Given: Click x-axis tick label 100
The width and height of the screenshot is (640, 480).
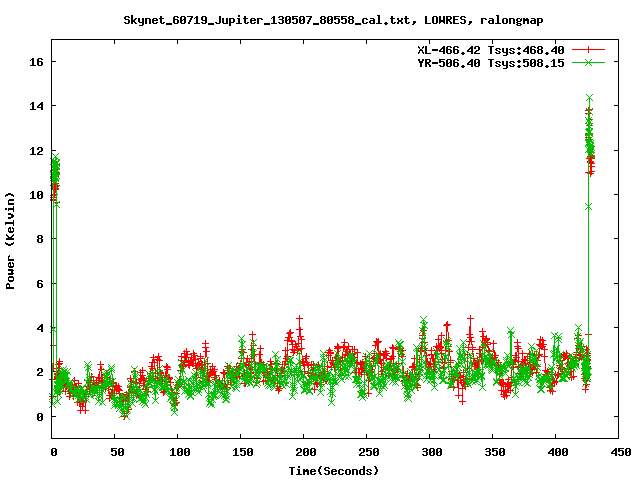Looking at the screenshot, I should [x=180, y=452].
